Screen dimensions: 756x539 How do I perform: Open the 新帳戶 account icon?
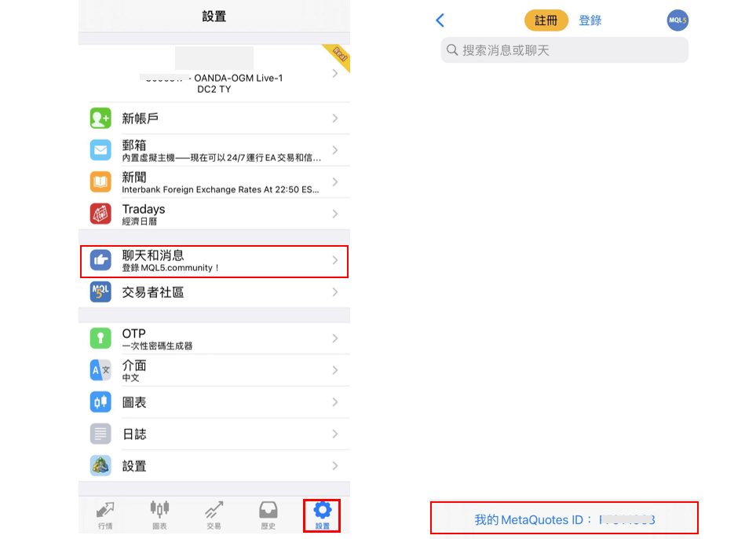[100, 118]
